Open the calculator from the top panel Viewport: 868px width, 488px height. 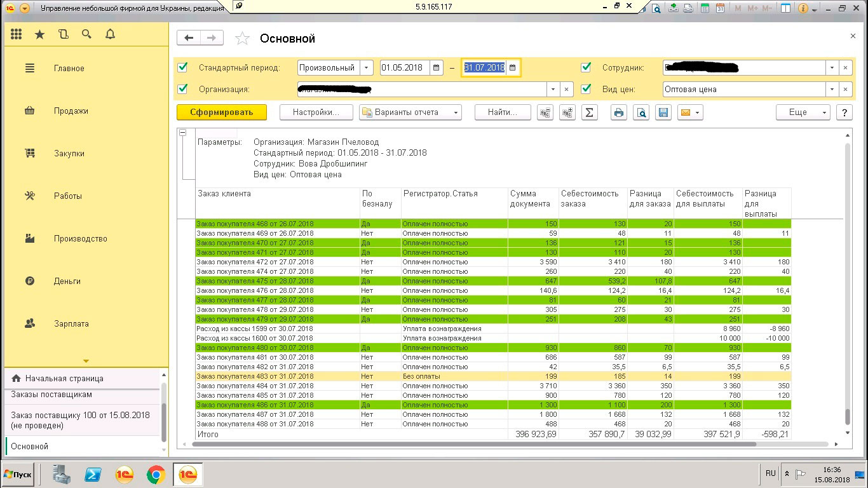(706, 9)
